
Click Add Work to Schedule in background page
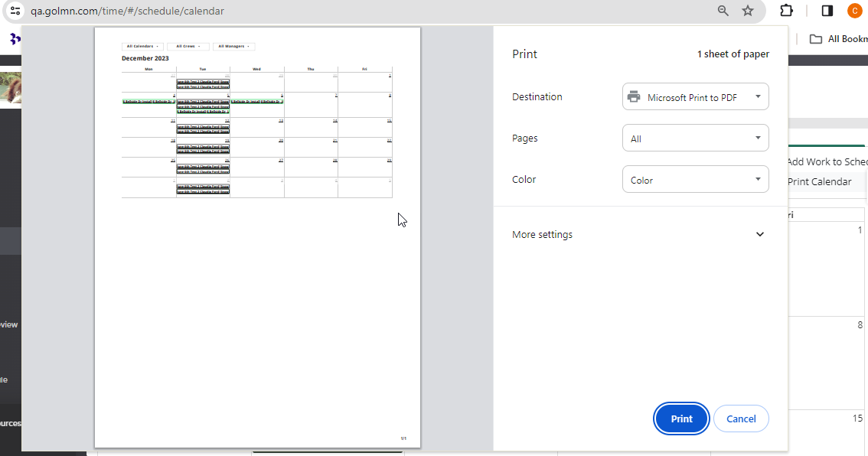click(827, 161)
